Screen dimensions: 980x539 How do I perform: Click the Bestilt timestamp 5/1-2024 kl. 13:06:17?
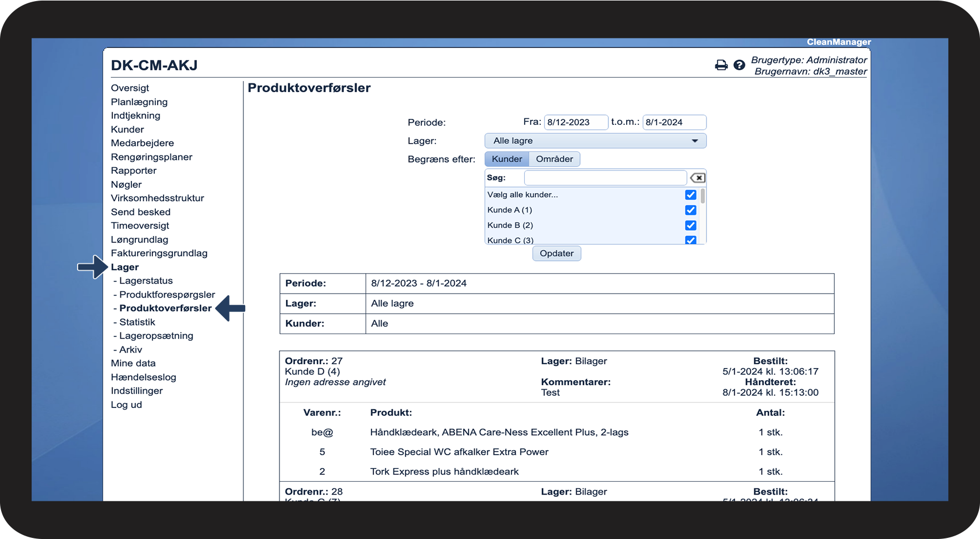pyautogui.click(x=770, y=372)
